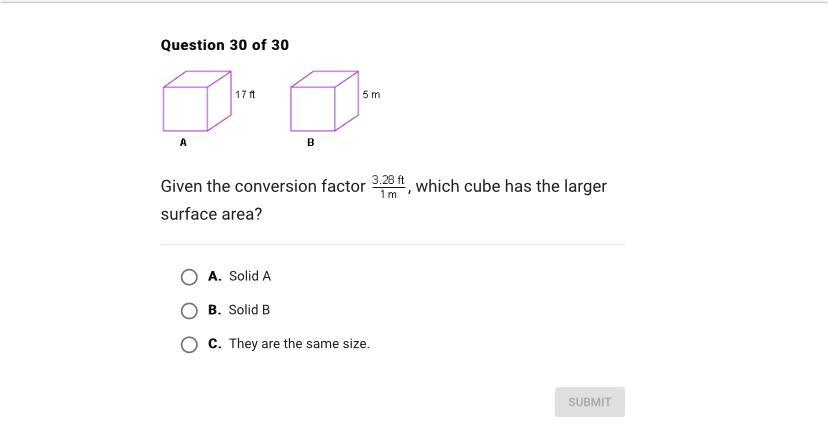Click the 3.28 ft per 1 m fraction

click(388, 187)
